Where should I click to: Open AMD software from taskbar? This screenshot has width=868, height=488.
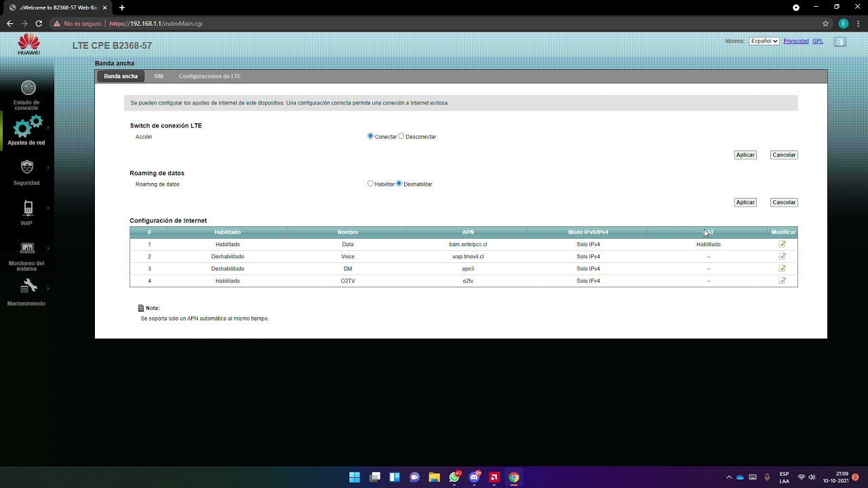pos(494,477)
